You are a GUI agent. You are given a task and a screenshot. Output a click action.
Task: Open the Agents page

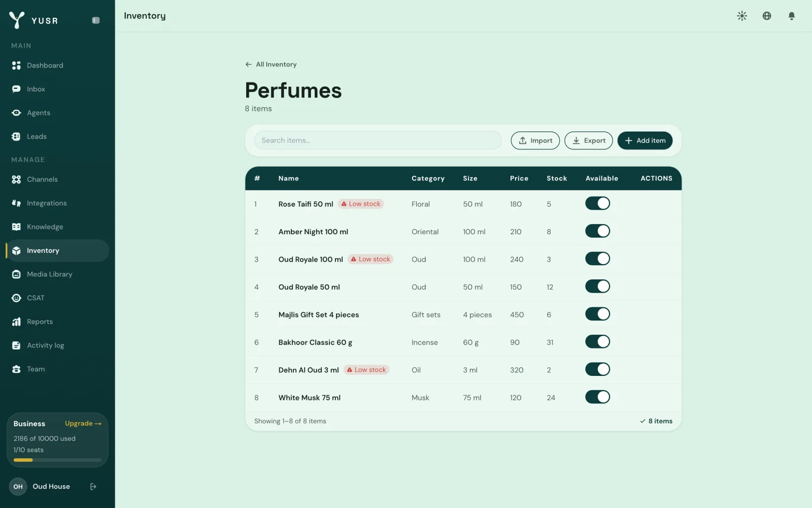click(x=57, y=113)
